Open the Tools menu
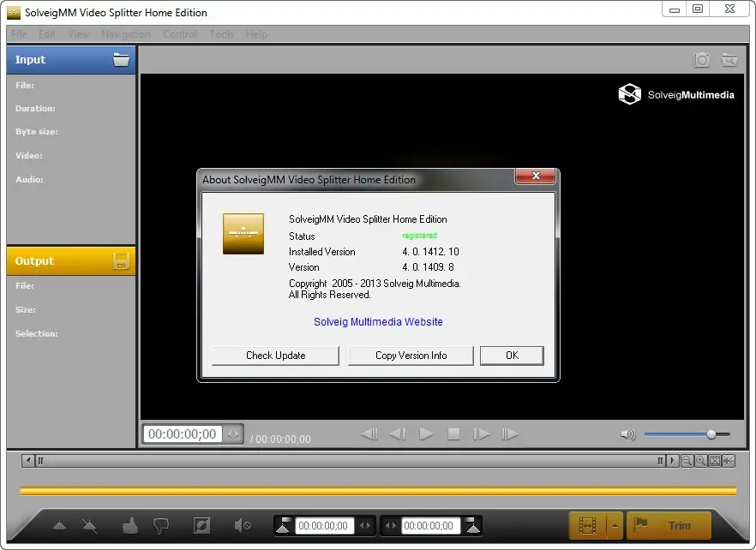The width and height of the screenshot is (756, 550). pyautogui.click(x=221, y=34)
